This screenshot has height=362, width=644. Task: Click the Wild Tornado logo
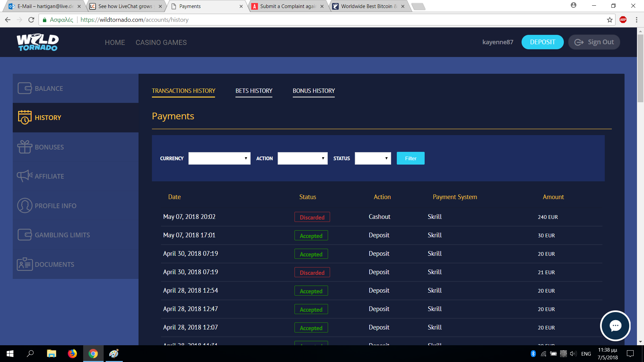click(38, 42)
